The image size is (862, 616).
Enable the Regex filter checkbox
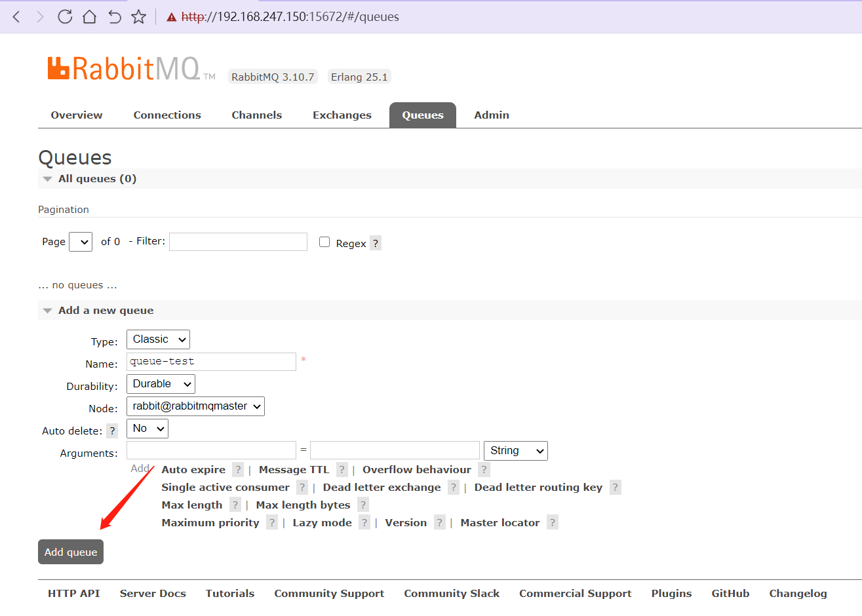[324, 242]
